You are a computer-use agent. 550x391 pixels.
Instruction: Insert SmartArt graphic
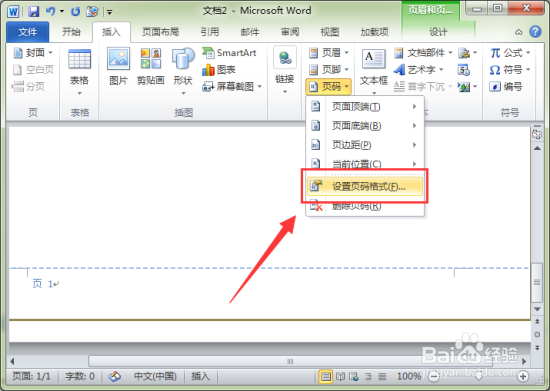point(229,53)
